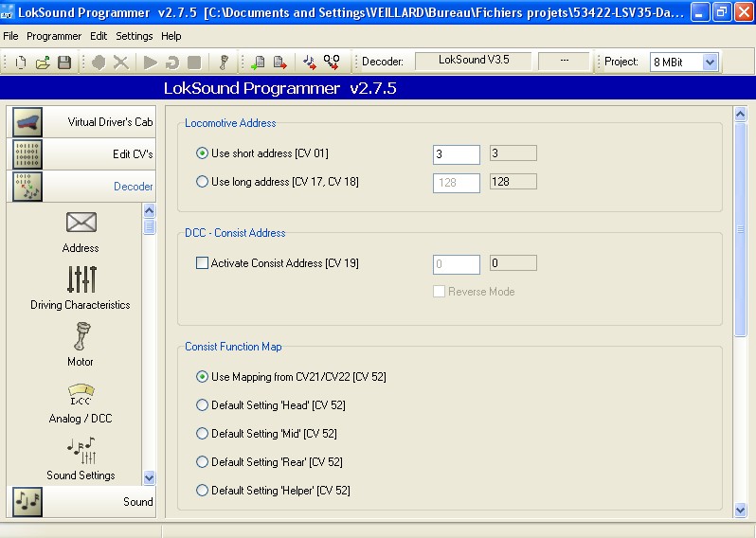756x538 pixels.
Task: Click the short address input field
Action: point(457,154)
